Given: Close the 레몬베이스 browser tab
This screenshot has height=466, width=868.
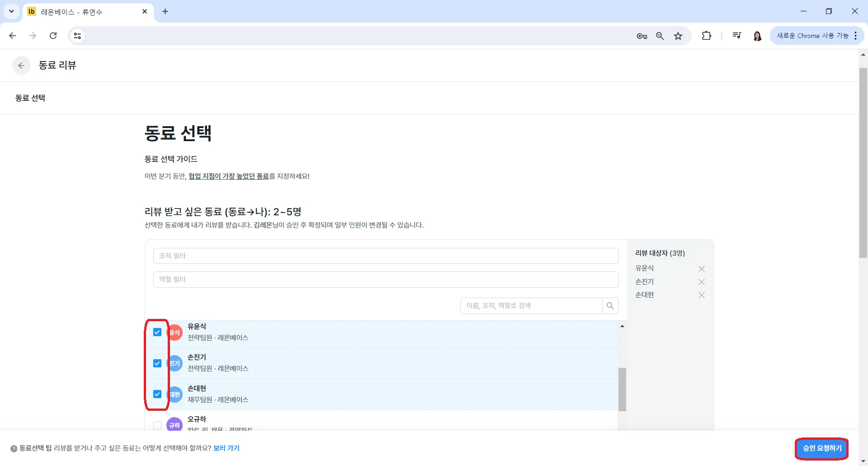Looking at the screenshot, I should [x=145, y=11].
